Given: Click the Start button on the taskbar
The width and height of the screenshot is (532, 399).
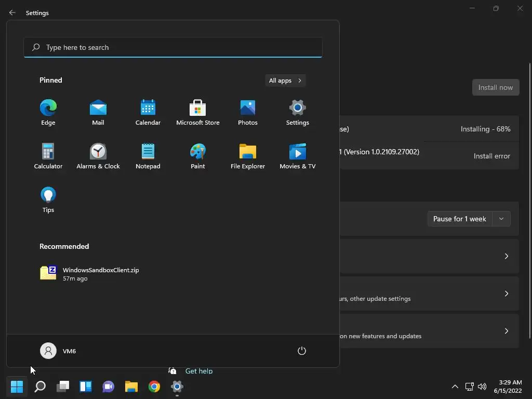Looking at the screenshot, I should point(17,387).
